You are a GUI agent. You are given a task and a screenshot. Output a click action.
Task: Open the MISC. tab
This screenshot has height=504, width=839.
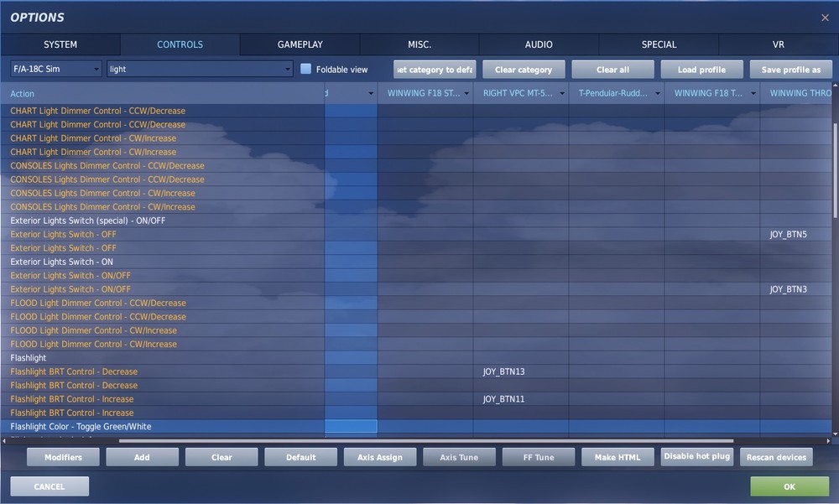[419, 44]
